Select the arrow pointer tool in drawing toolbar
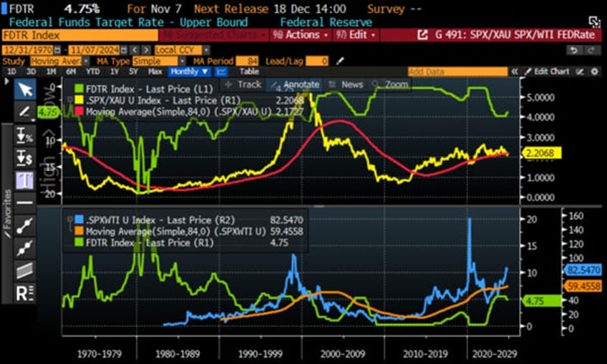 pyautogui.click(x=25, y=89)
